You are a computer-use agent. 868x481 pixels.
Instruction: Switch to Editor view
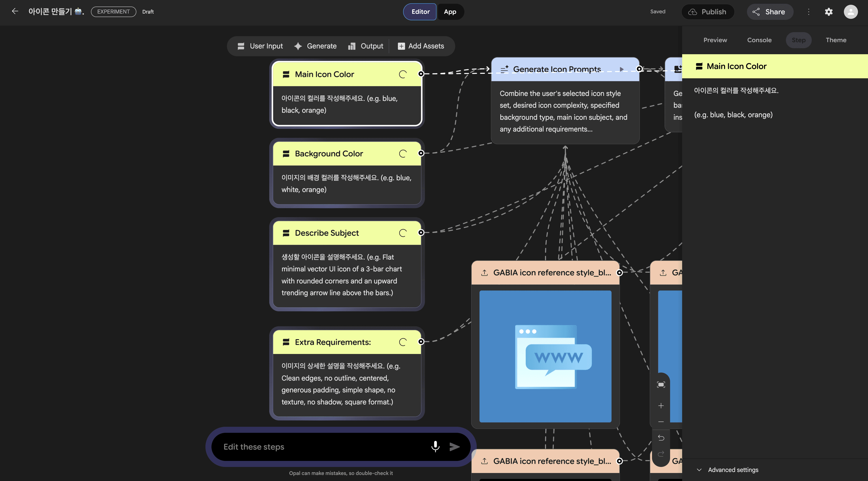coord(420,12)
